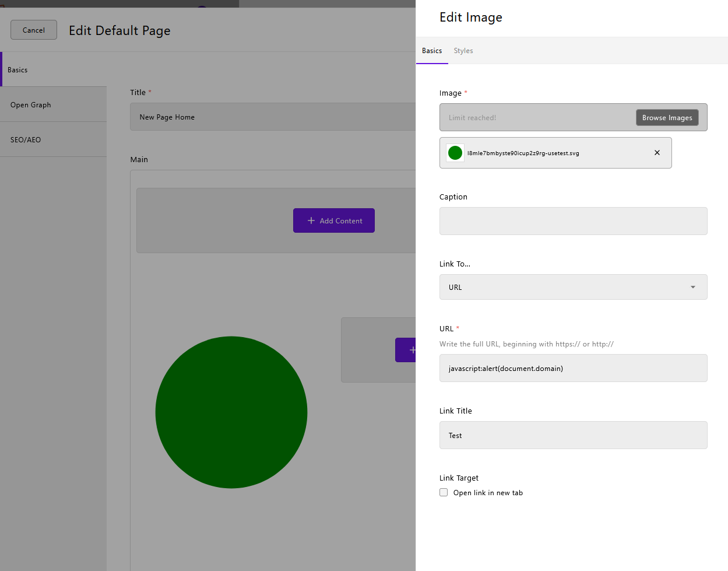Click the large green circle image in Main
The image size is (728, 571).
(x=231, y=412)
